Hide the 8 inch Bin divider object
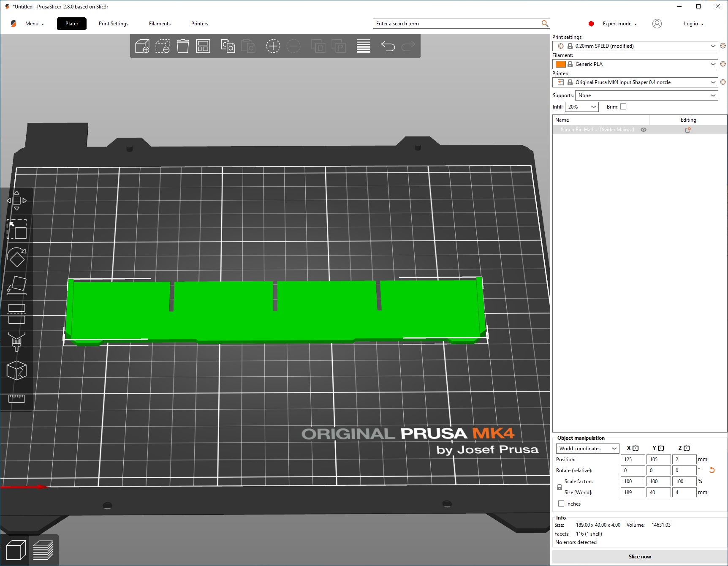Screen dimensions: 728x566 [x=644, y=130]
